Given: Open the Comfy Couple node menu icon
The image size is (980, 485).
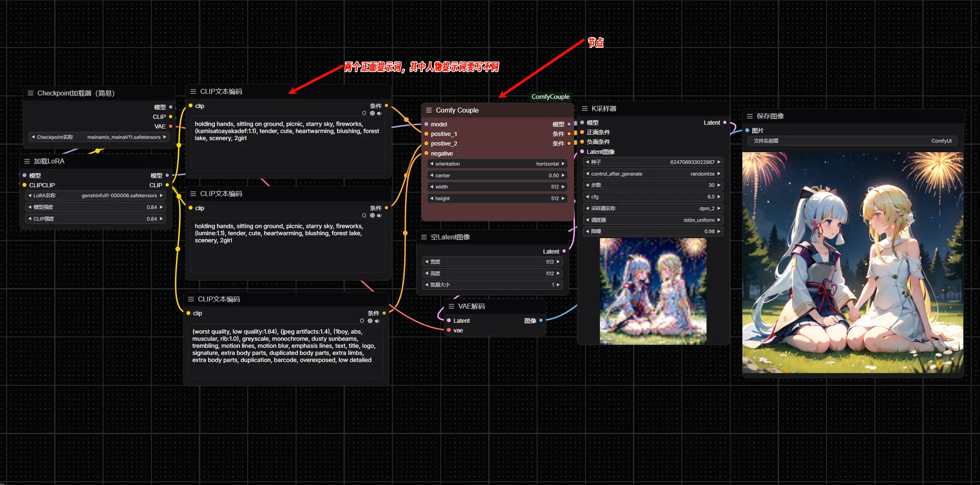Looking at the screenshot, I should click(x=429, y=110).
